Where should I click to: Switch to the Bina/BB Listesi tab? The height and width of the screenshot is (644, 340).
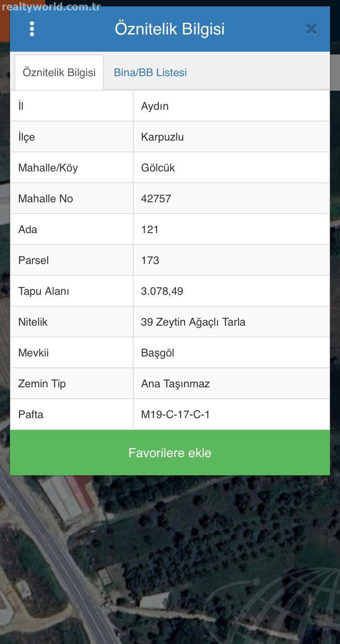(x=150, y=73)
